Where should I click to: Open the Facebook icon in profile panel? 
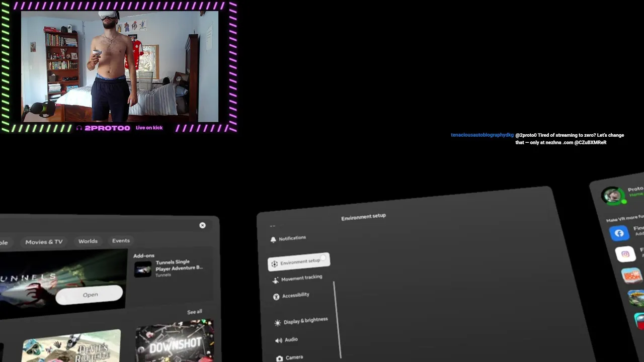click(619, 233)
